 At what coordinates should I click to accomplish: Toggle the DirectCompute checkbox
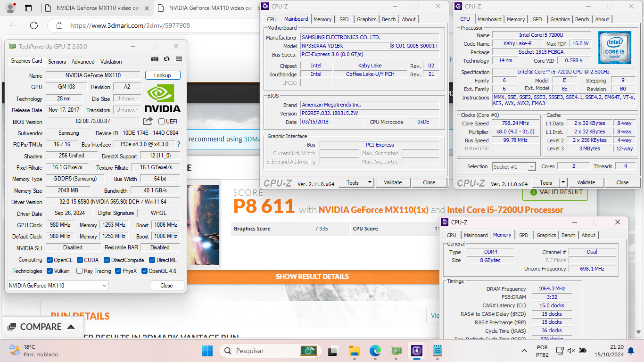pyautogui.click(x=107, y=260)
